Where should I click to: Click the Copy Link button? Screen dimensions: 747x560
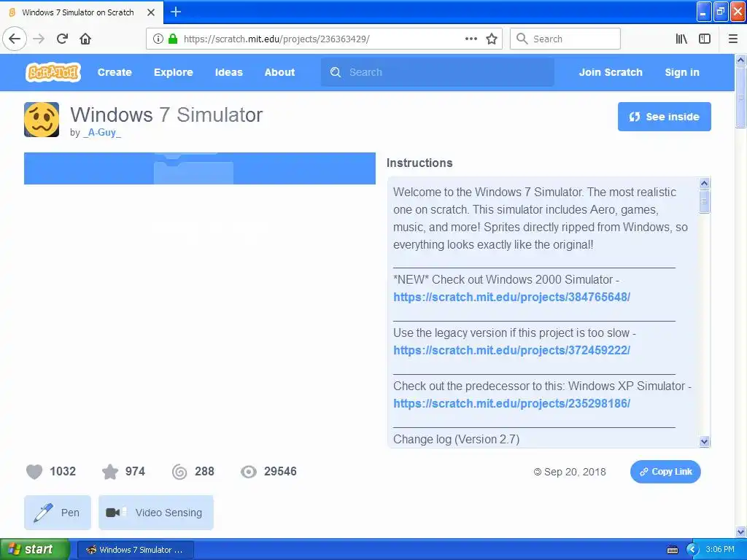(665, 472)
